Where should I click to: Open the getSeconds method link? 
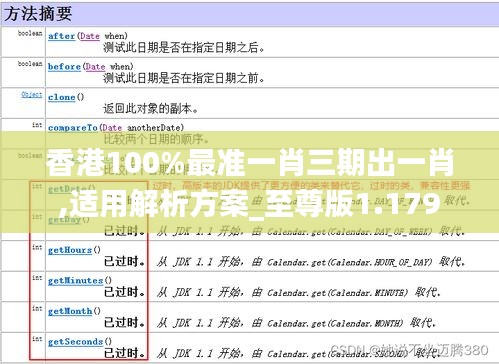76,342
